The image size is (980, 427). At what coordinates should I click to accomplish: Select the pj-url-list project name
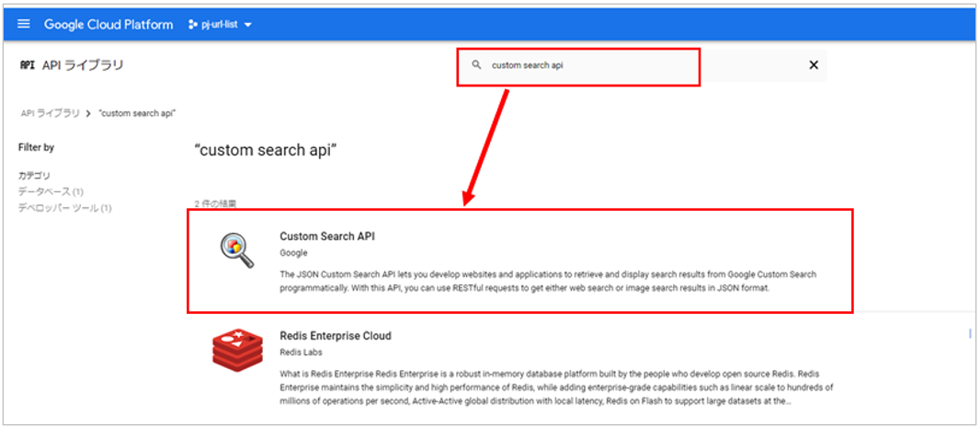coord(221,25)
